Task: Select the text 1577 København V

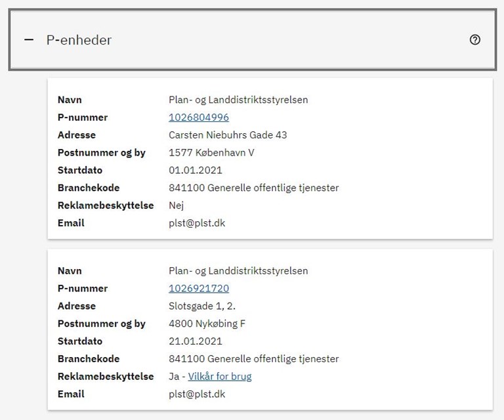Action: (x=211, y=152)
